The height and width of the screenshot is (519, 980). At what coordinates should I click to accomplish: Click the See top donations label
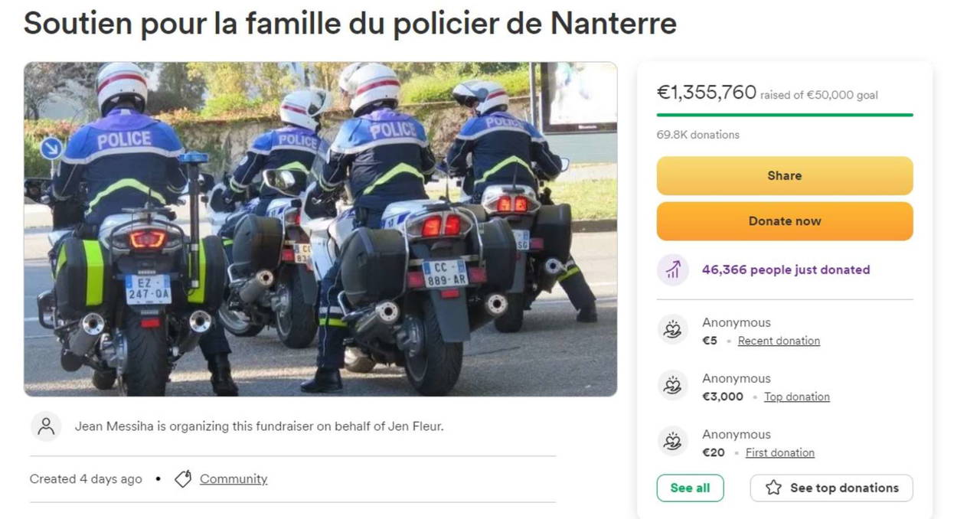coord(844,488)
